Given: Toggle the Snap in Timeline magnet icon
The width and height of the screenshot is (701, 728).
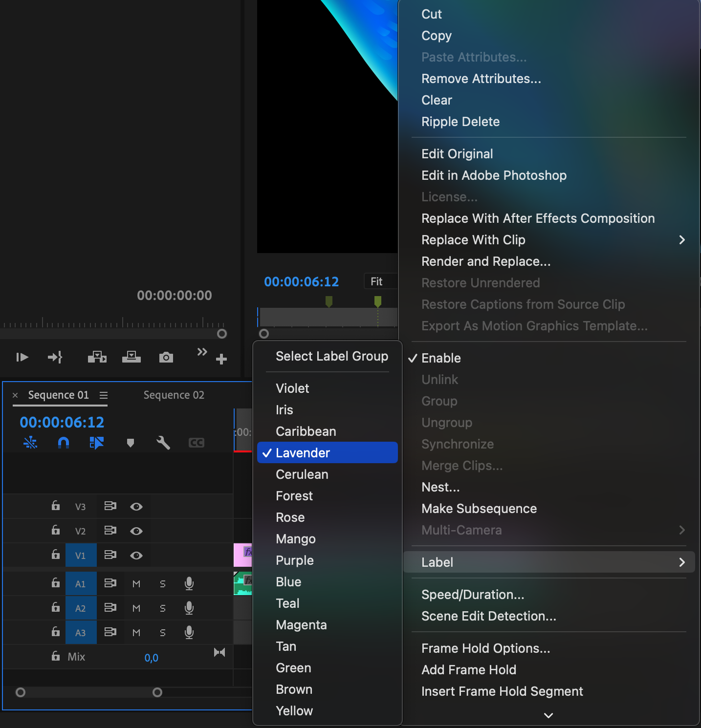Looking at the screenshot, I should (x=64, y=443).
